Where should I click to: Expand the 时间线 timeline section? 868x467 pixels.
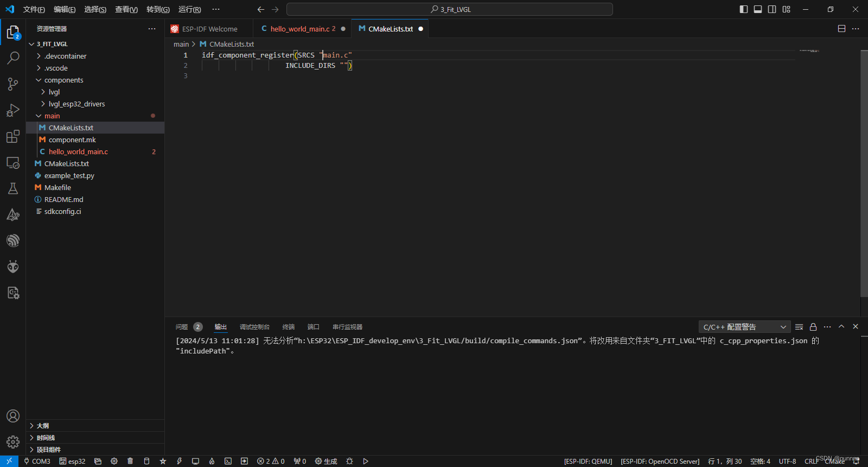pos(95,438)
